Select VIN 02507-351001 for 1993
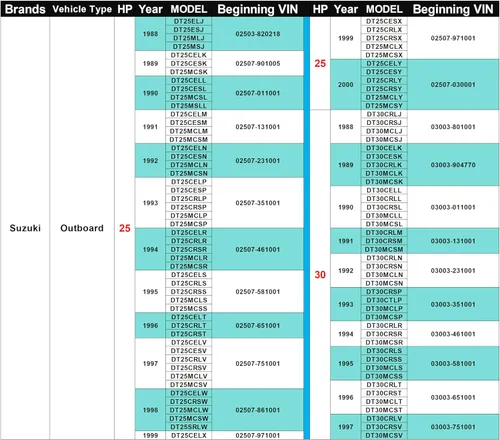 (x=258, y=203)
